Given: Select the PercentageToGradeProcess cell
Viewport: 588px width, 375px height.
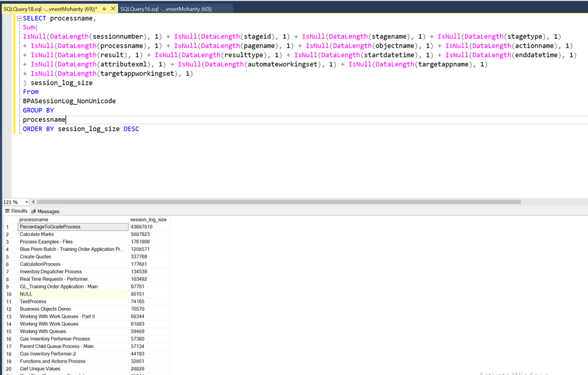Looking at the screenshot, I should click(73, 227).
